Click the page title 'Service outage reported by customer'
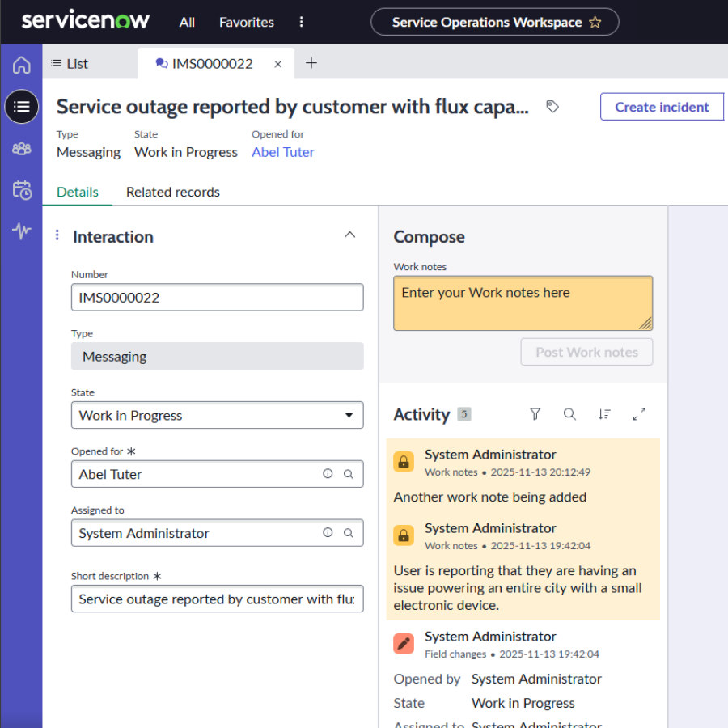Screen dimensions: 728x728 pyautogui.click(x=293, y=107)
